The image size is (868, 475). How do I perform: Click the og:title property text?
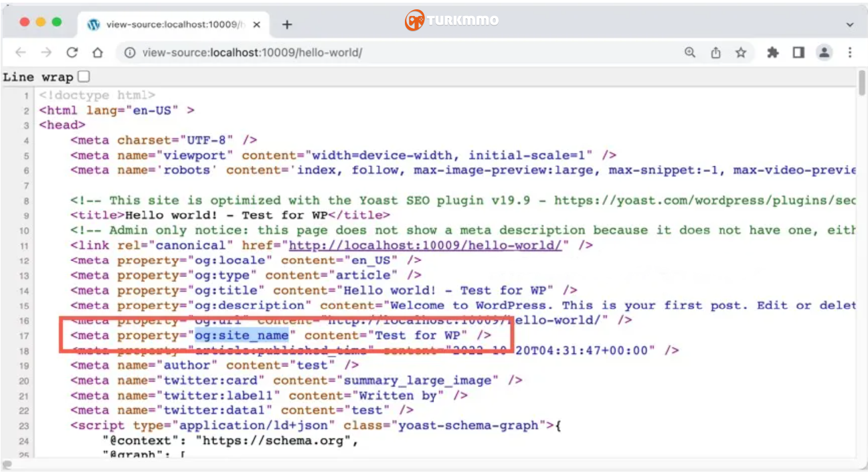[x=226, y=290]
